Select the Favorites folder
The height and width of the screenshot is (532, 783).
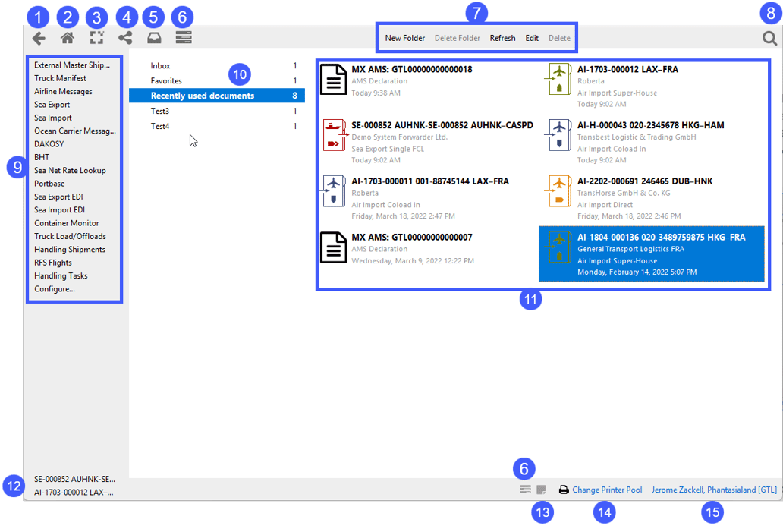pyautogui.click(x=166, y=81)
